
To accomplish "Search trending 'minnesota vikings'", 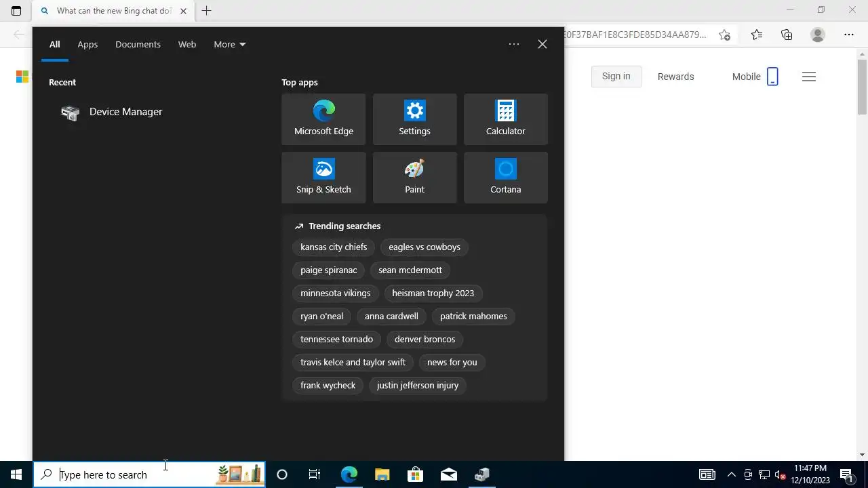I will click(336, 293).
